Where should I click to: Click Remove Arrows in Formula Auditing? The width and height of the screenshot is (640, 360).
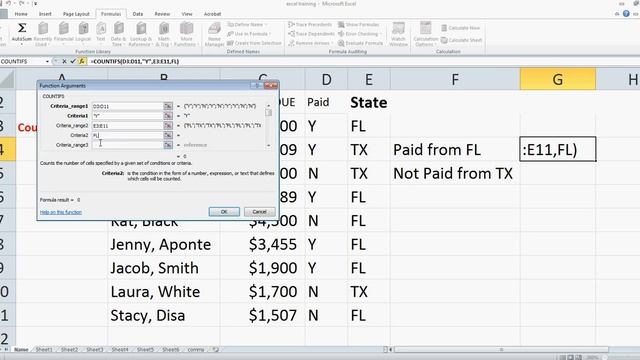click(x=311, y=43)
